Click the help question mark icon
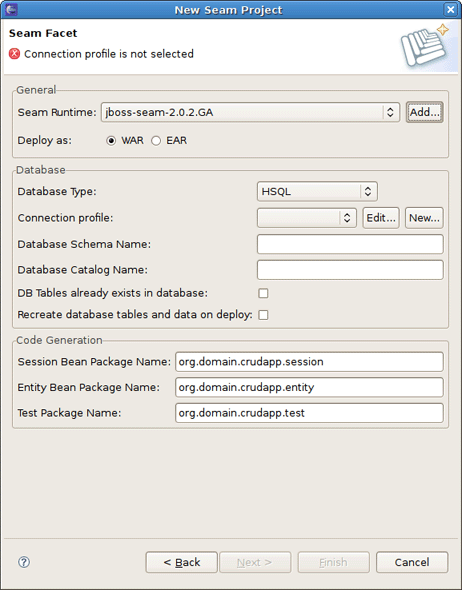This screenshot has height=590, width=462. (24, 562)
